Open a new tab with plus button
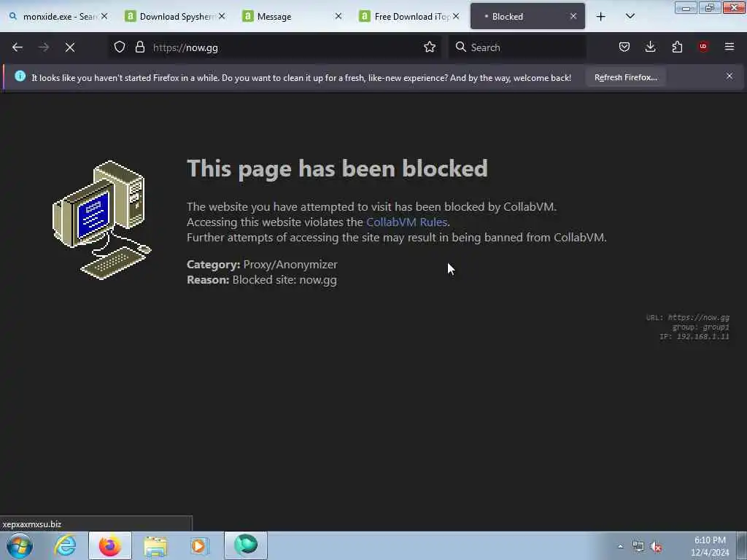This screenshot has height=560, width=747. pos(601,17)
